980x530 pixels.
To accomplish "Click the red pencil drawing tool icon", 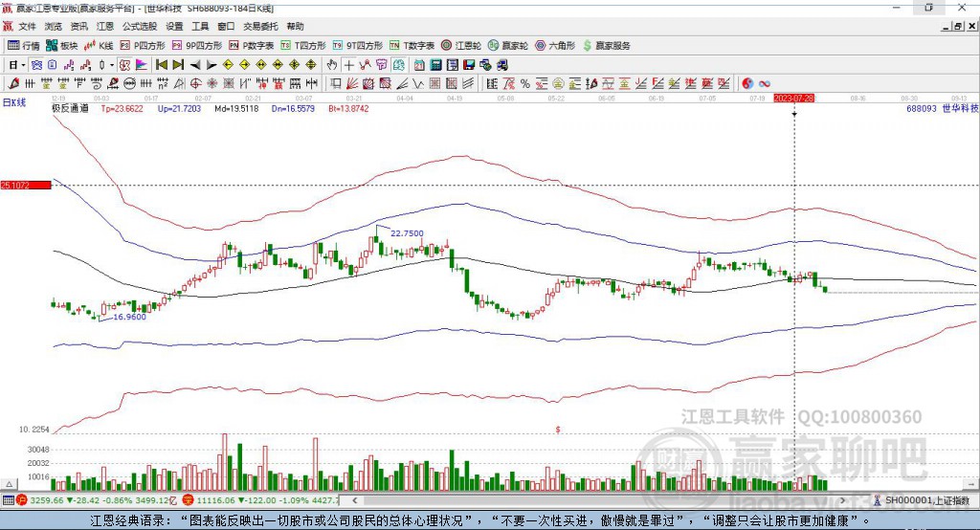I will click(13, 84).
